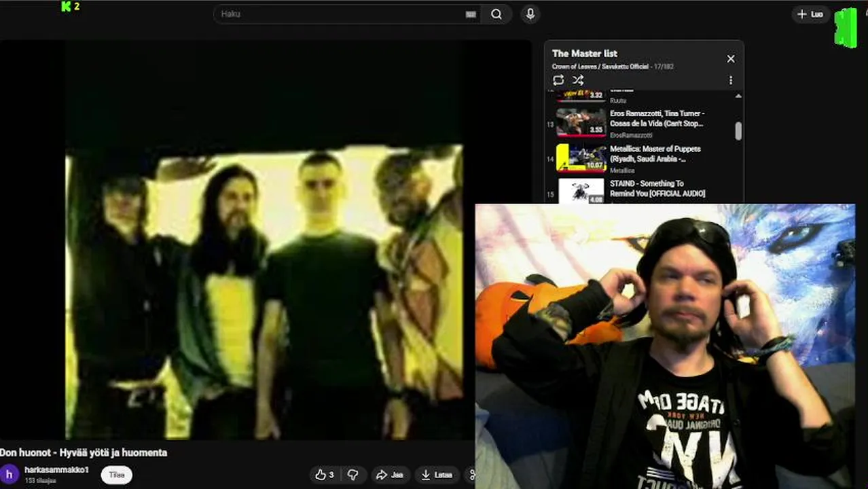Download the video via Lataa button

click(436, 475)
